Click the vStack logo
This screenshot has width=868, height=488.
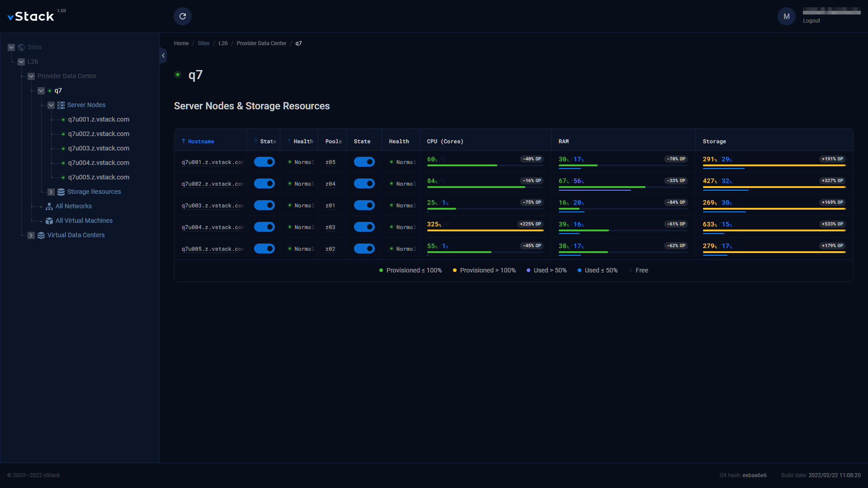click(x=31, y=17)
